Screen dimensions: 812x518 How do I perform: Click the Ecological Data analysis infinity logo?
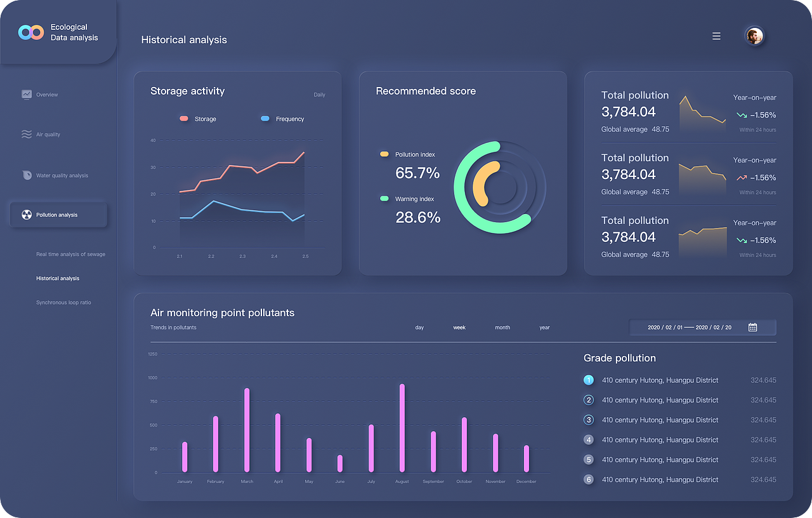coord(30,32)
